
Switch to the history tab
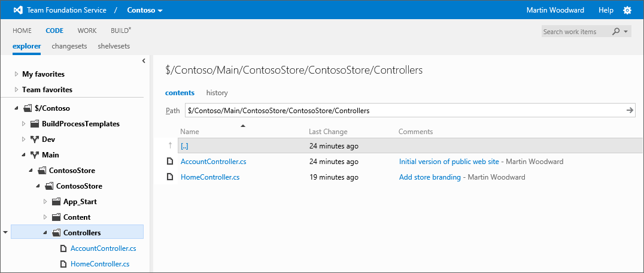coord(217,93)
